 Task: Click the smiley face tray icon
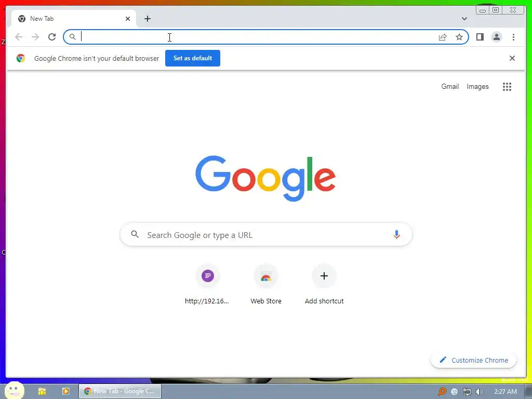454,392
